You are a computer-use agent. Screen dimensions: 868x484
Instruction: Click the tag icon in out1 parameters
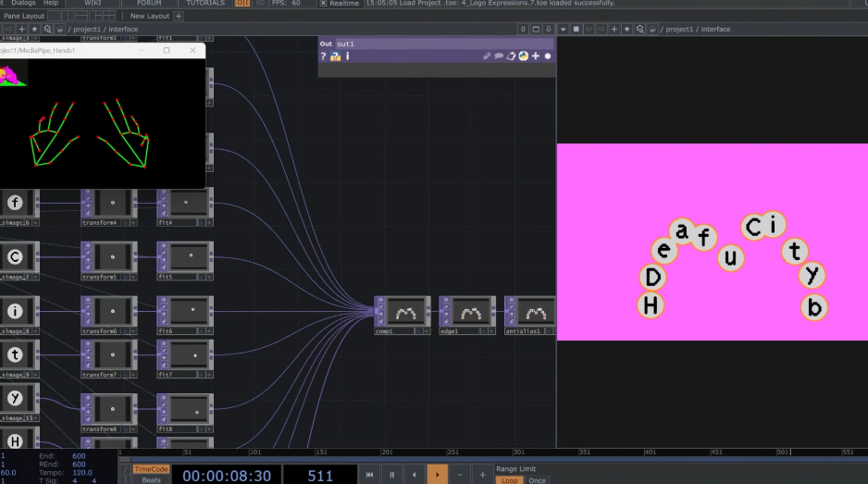tap(511, 56)
